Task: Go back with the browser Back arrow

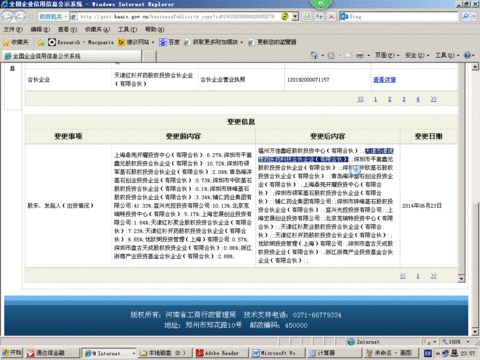Action: (x=7, y=17)
